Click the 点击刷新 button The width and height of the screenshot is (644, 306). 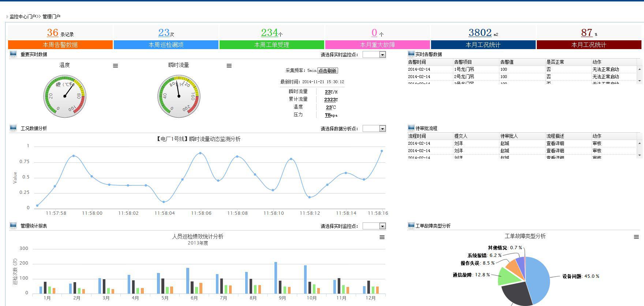click(x=327, y=71)
